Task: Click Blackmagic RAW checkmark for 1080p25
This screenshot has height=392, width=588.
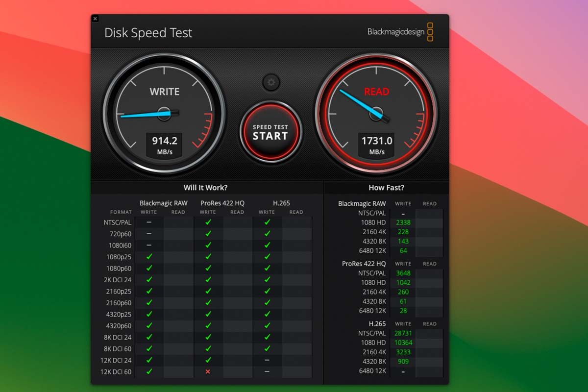Action: (x=149, y=257)
